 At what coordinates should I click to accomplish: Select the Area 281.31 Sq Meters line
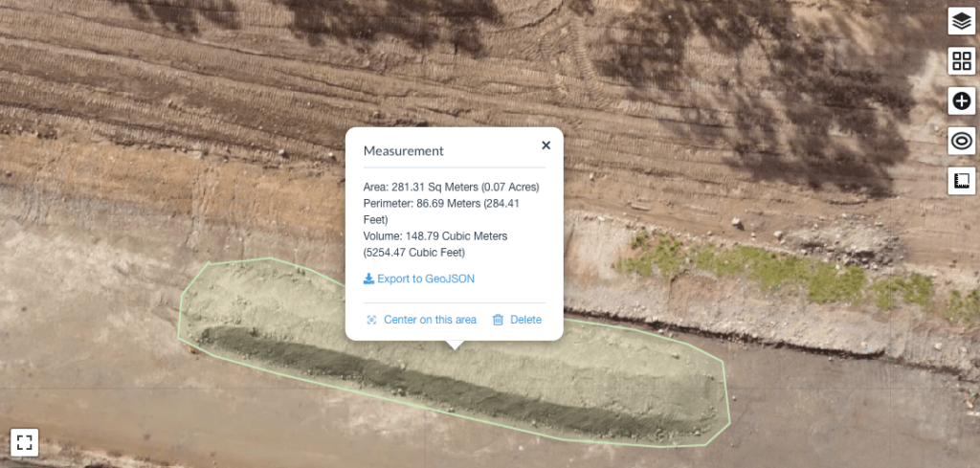coord(452,187)
